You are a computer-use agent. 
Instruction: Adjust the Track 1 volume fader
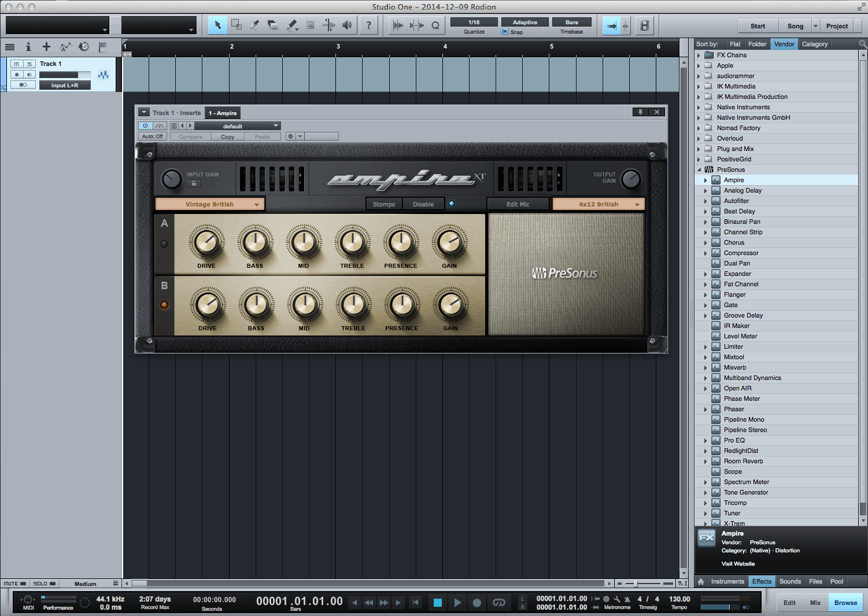point(65,75)
